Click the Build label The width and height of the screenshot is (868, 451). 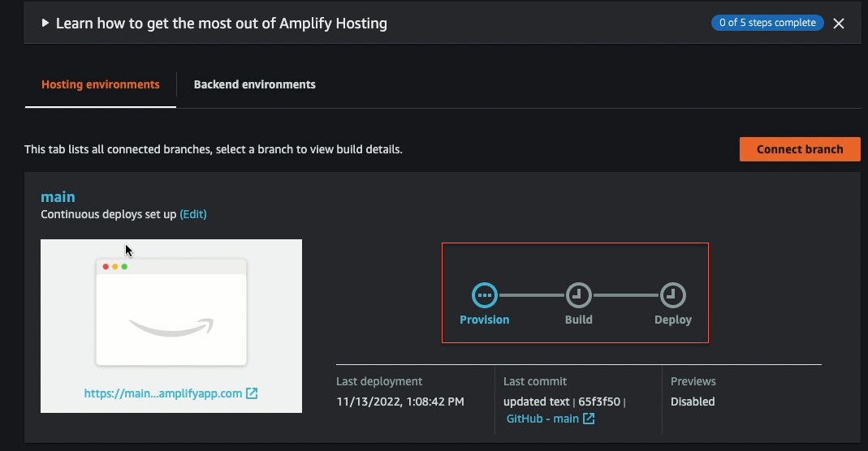578,320
